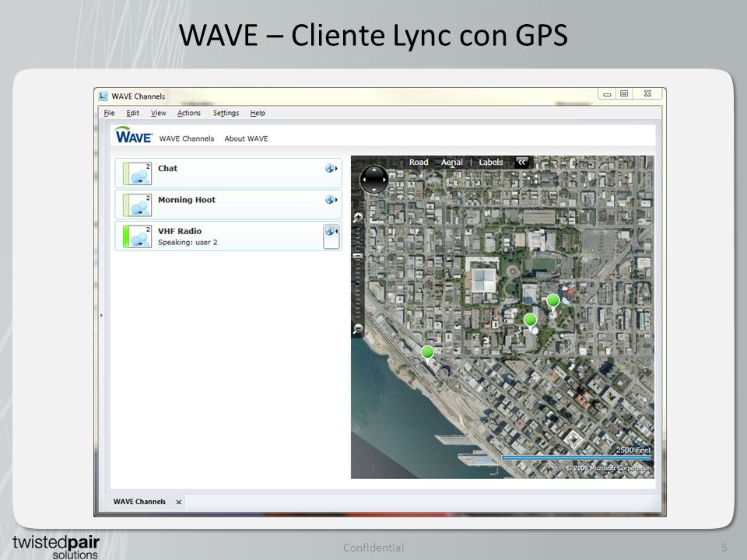Open the View menu
Screen dimensions: 747x560
158,113
